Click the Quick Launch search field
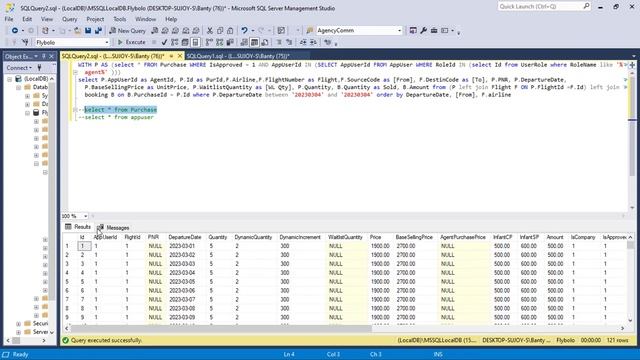This screenshot has width=640, height=360. (544, 7)
